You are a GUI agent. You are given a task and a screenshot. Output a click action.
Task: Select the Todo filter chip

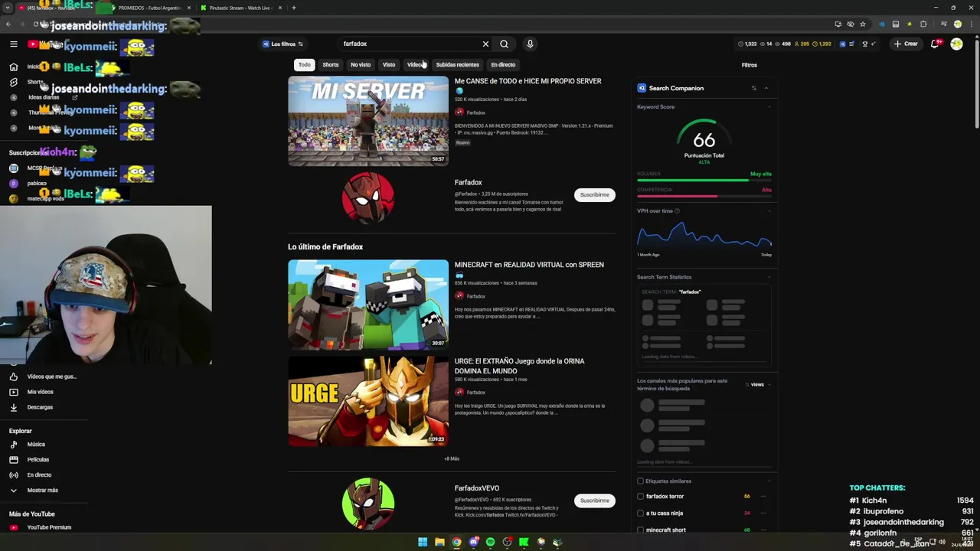(x=305, y=65)
